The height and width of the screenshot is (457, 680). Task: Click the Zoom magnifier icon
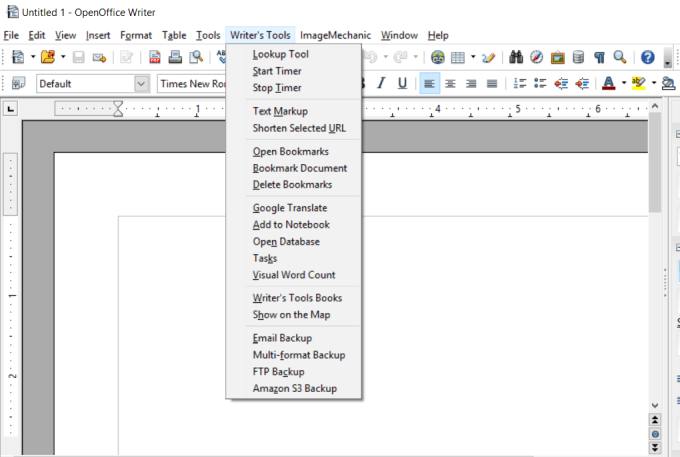click(620, 57)
